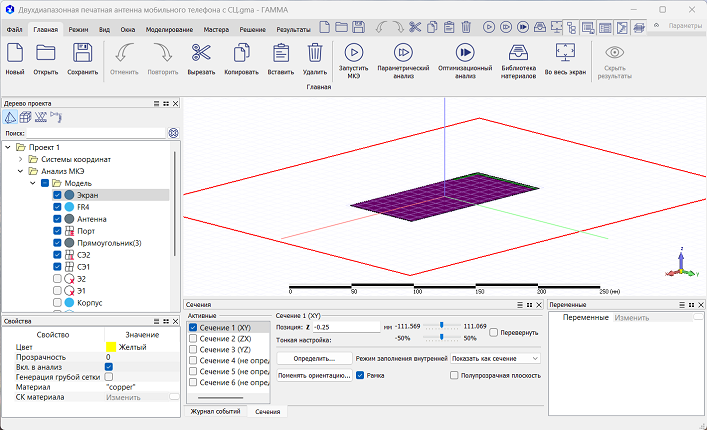This screenshot has height=430, width=707.
Task: Click the Вставить clipboard icon
Action: pyautogui.click(x=280, y=53)
